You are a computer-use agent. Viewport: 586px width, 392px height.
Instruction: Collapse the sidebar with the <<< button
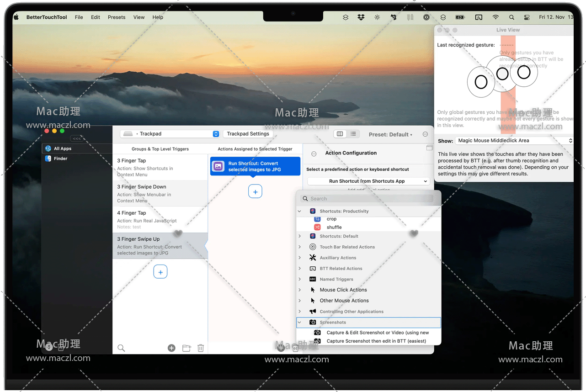(77, 138)
